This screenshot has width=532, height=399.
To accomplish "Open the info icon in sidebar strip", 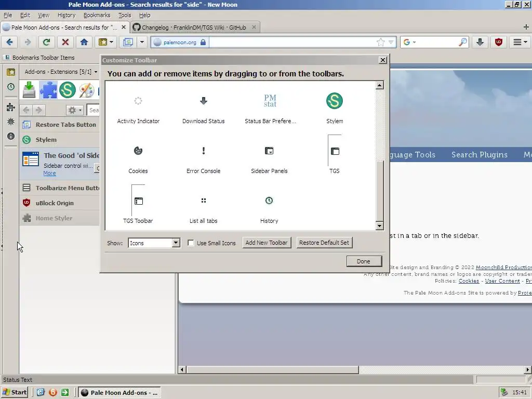I will [11, 136].
